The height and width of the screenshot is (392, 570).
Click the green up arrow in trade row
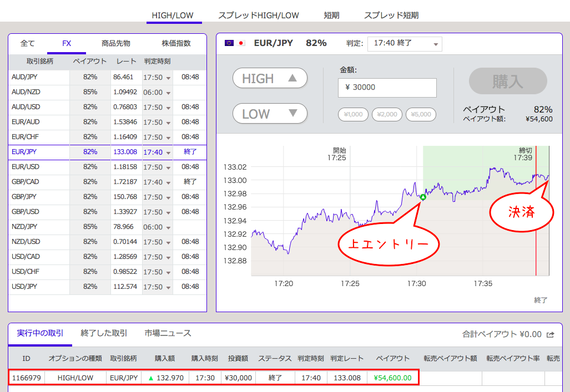pyautogui.click(x=150, y=378)
